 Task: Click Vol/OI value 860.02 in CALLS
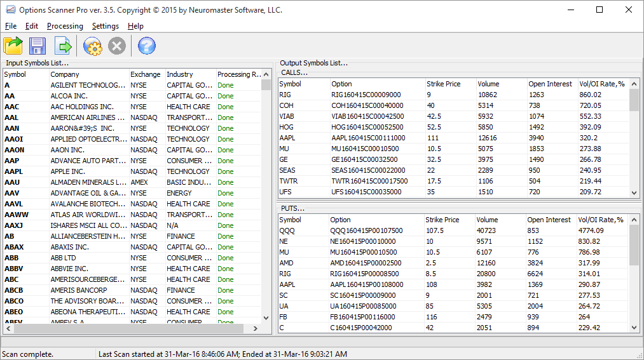pos(590,95)
